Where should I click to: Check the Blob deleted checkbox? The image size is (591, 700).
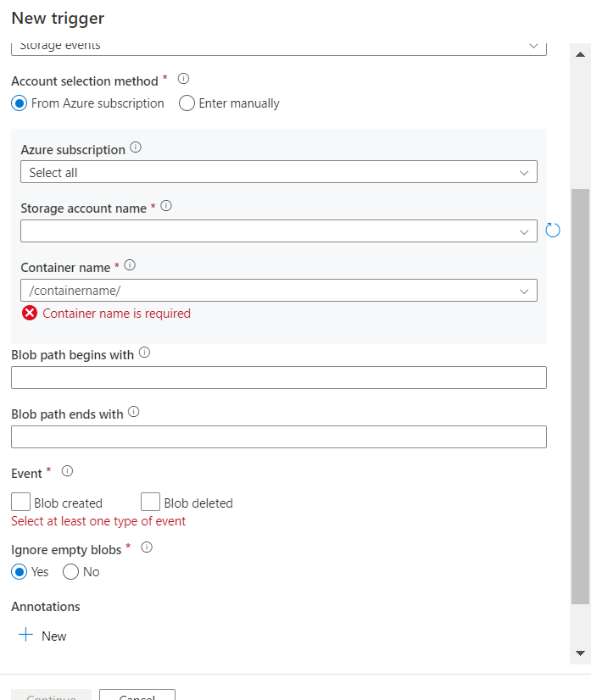151,502
